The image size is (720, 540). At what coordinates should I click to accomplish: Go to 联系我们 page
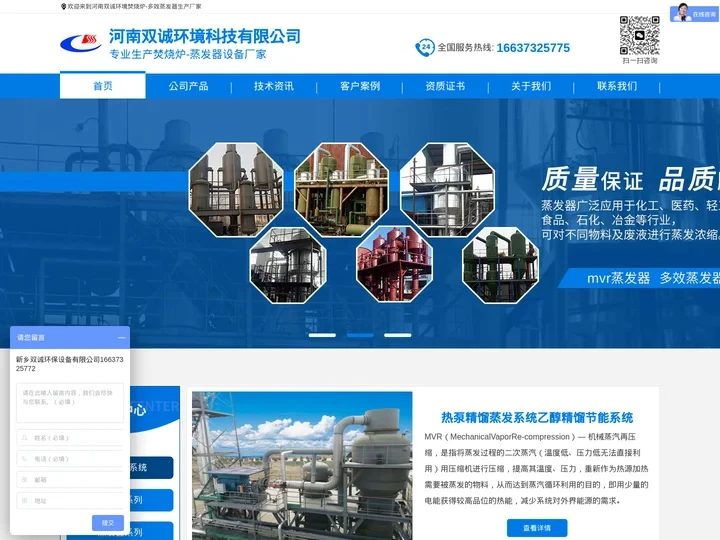pos(617,86)
